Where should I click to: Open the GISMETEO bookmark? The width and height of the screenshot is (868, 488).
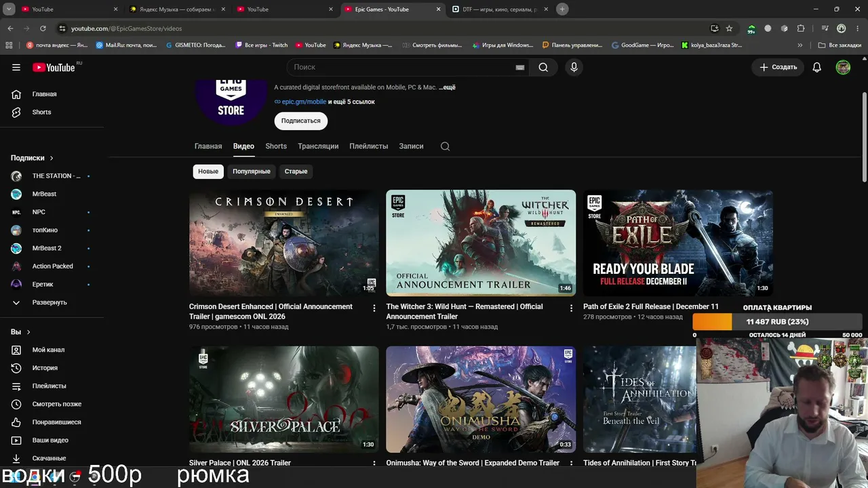[x=195, y=45]
